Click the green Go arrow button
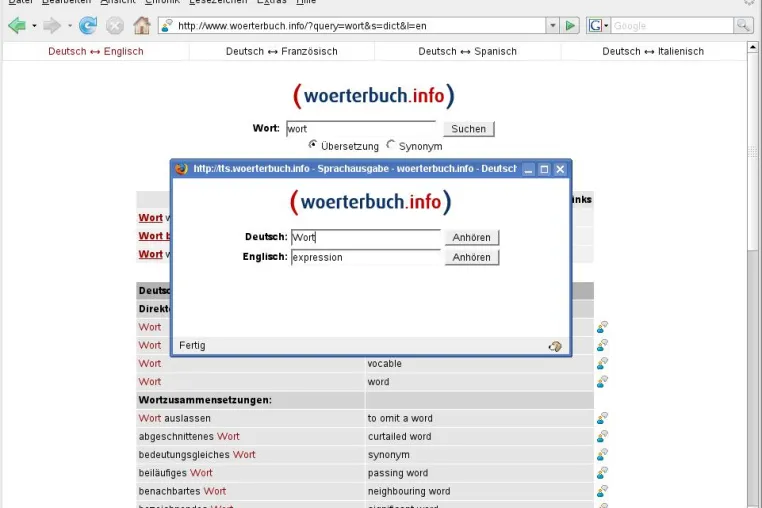The height and width of the screenshot is (508, 762). pos(570,25)
